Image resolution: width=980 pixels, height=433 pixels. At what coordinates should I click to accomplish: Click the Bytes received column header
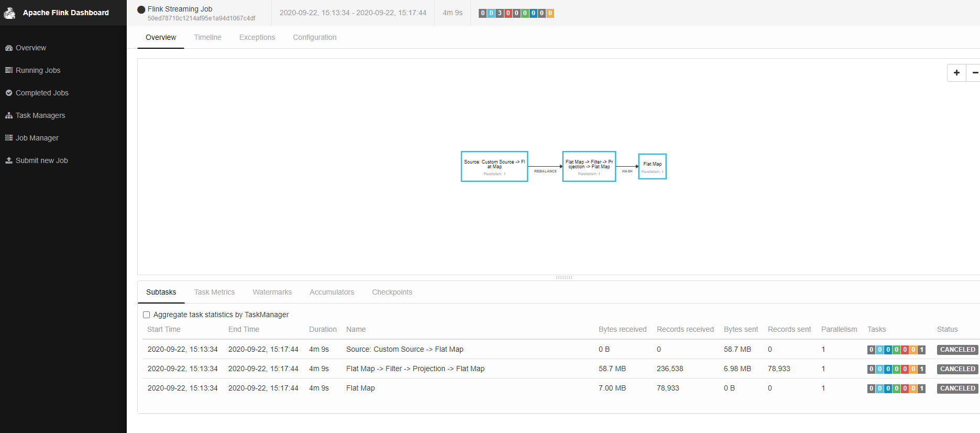pos(623,329)
